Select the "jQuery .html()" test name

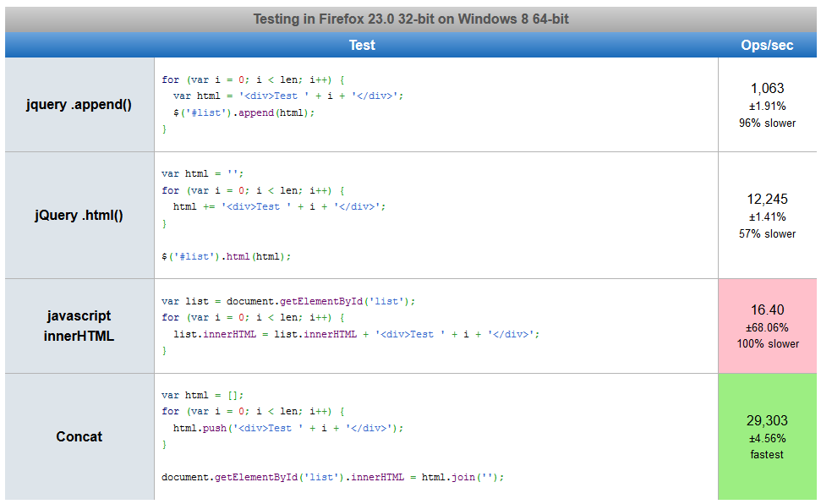point(79,215)
